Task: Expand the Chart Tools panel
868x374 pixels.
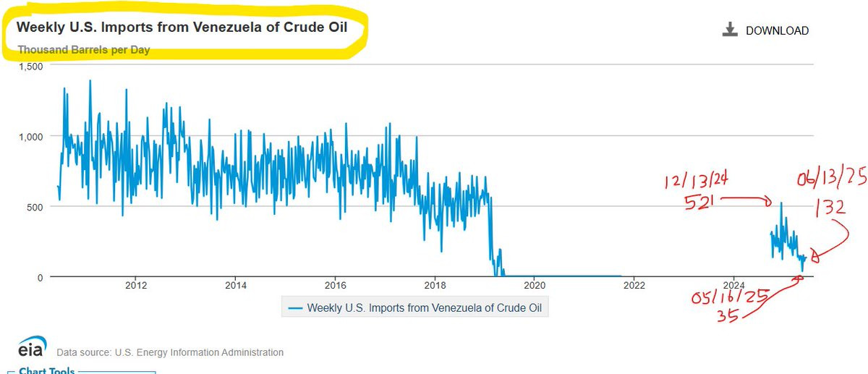Action: (46, 370)
